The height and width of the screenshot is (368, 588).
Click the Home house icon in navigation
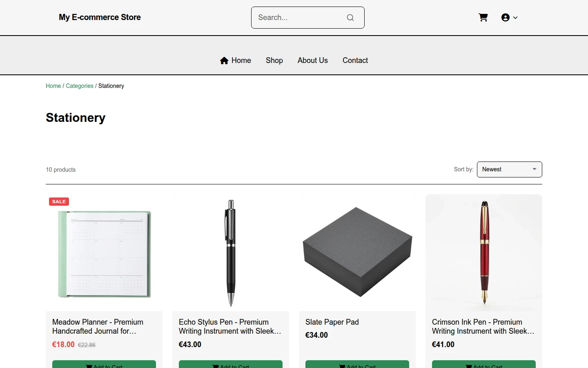[224, 61]
